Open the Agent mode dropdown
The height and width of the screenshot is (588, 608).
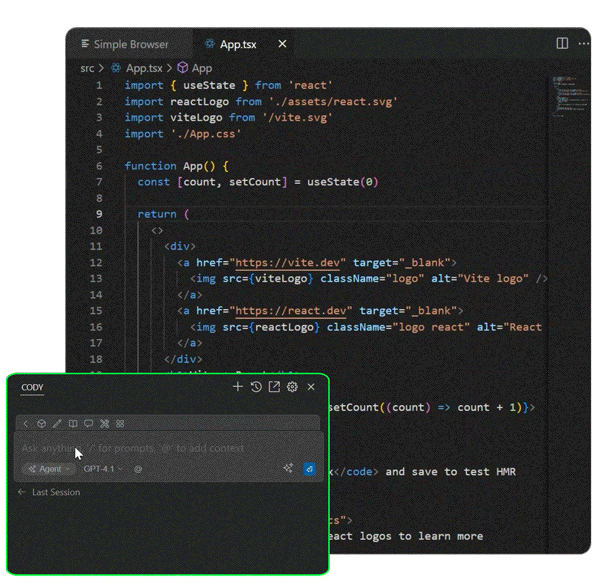[48, 468]
